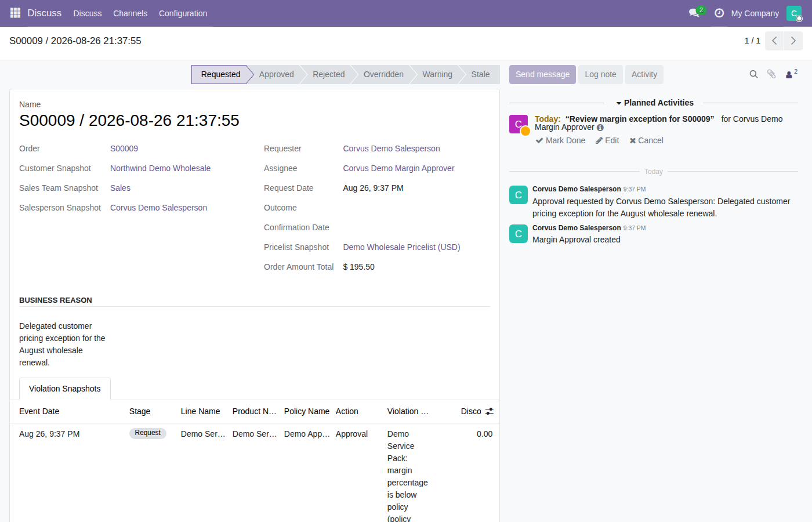Sort table by Stage column
The image size is (812, 522).
tap(151, 411)
